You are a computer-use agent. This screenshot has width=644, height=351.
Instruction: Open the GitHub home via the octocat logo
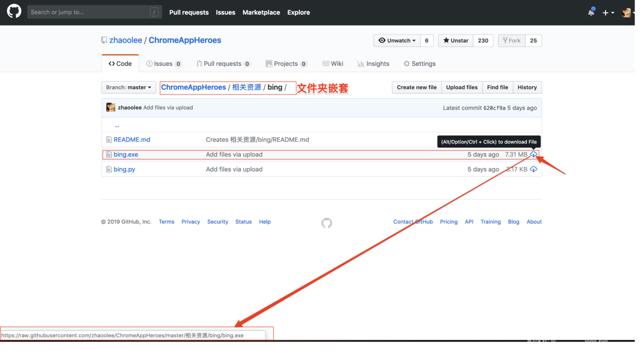click(x=14, y=10)
